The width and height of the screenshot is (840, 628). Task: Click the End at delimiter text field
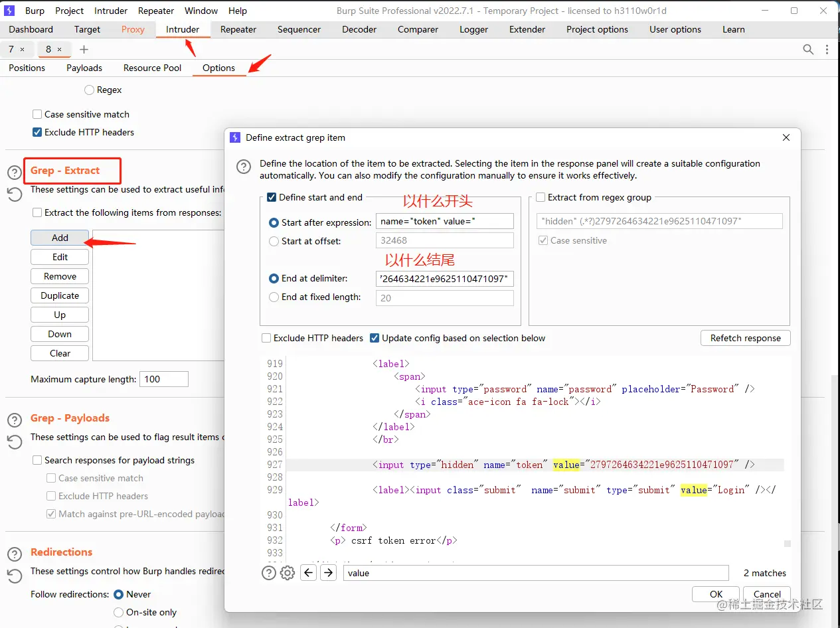coord(444,279)
